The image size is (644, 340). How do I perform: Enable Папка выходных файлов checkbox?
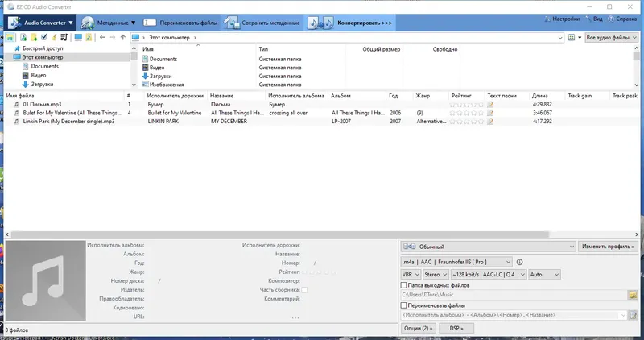pyautogui.click(x=403, y=285)
